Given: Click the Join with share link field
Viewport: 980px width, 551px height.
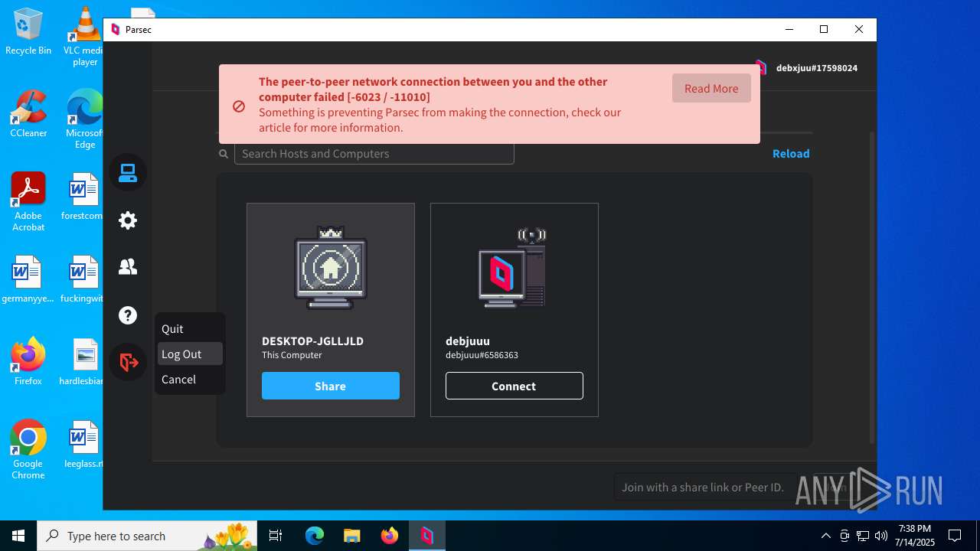Looking at the screenshot, I should tap(704, 487).
